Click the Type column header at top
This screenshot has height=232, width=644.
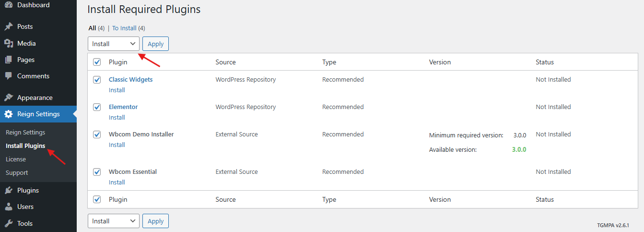pos(329,62)
